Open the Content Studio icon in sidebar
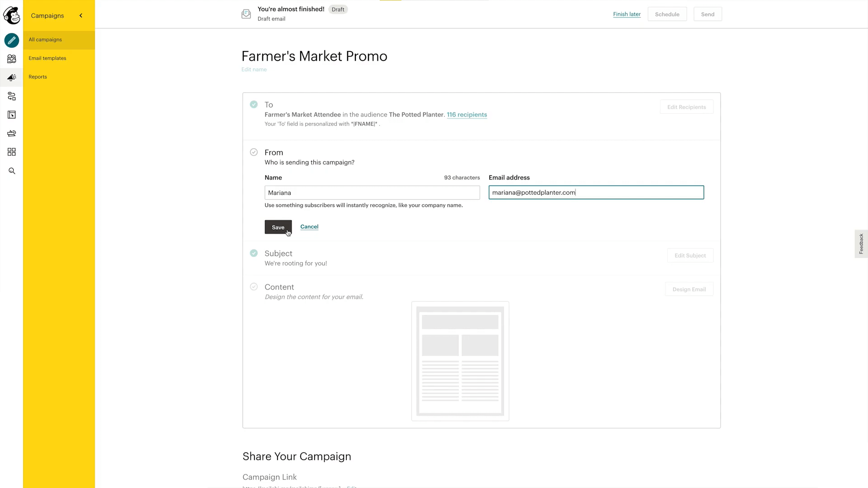This screenshot has width=868, height=488. (12, 133)
